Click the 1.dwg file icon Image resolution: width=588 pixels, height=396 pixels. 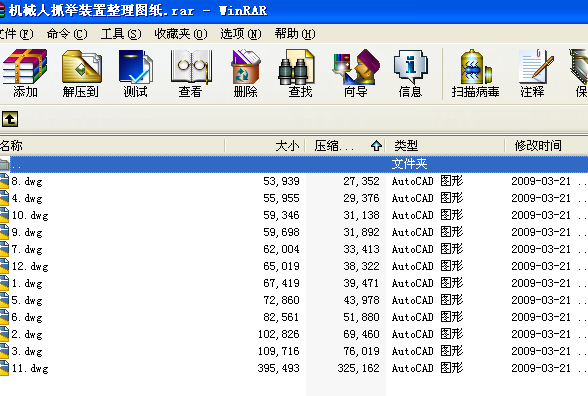4,283
